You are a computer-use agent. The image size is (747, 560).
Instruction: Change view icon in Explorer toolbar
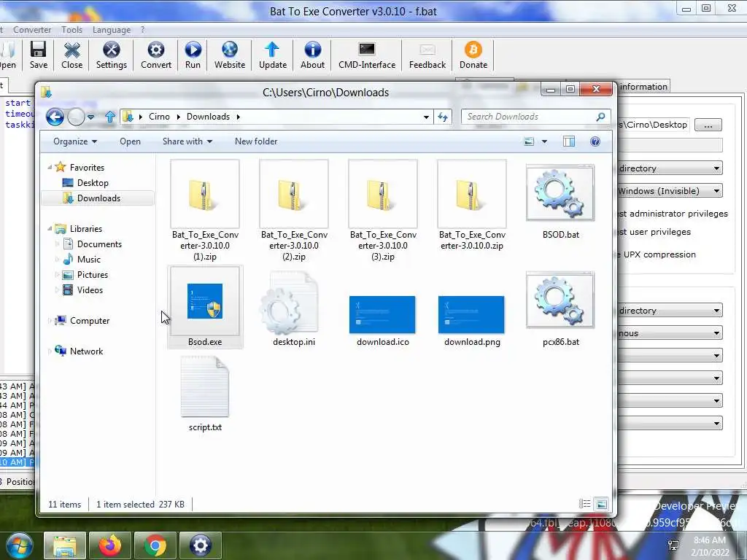[529, 141]
